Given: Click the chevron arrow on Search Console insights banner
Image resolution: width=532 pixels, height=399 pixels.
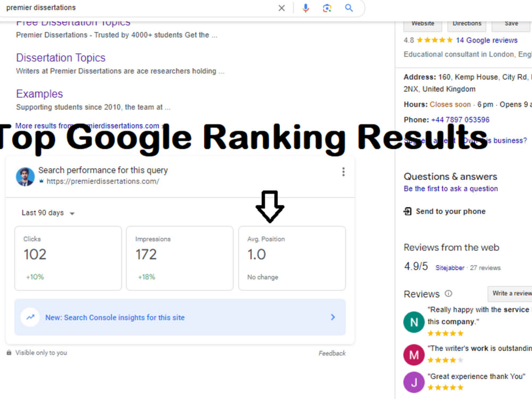Looking at the screenshot, I should coord(333,317).
